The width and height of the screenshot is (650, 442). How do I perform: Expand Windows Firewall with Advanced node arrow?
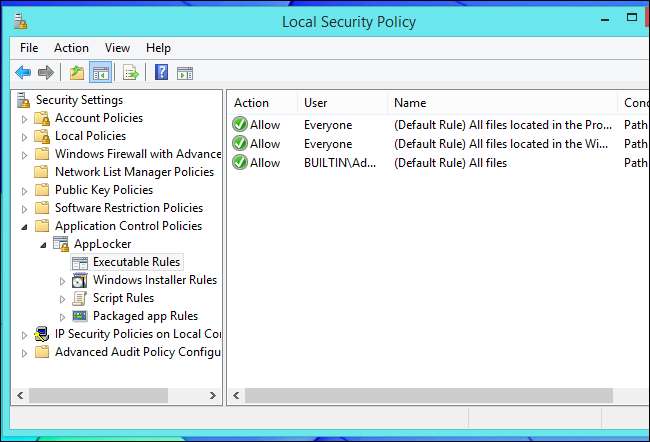coord(24,155)
